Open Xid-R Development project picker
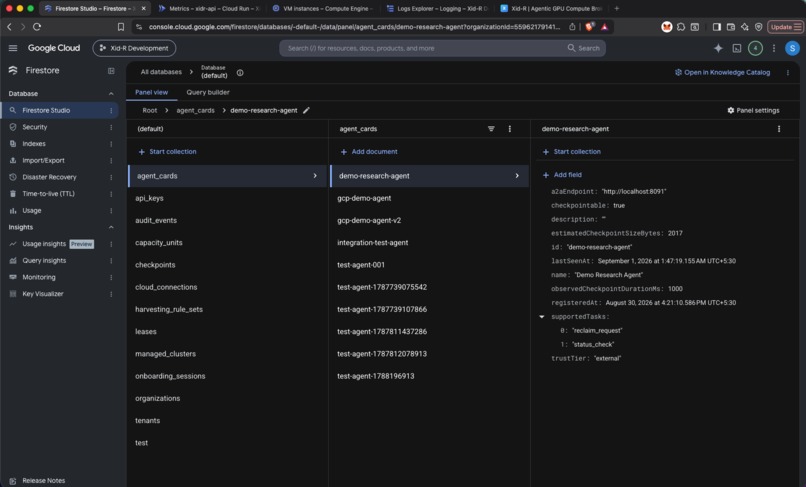 pyautogui.click(x=134, y=48)
